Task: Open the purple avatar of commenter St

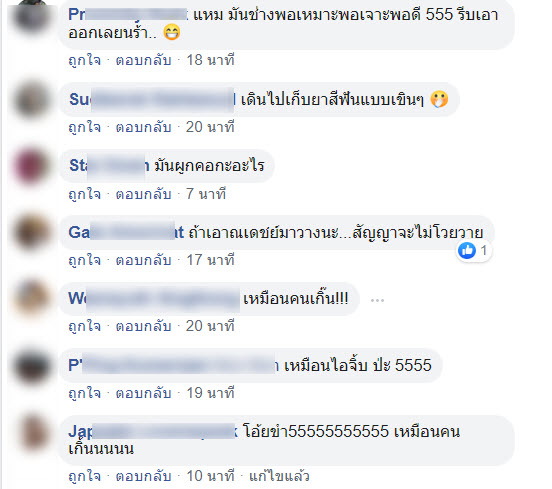Action: click(x=32, y=167)
